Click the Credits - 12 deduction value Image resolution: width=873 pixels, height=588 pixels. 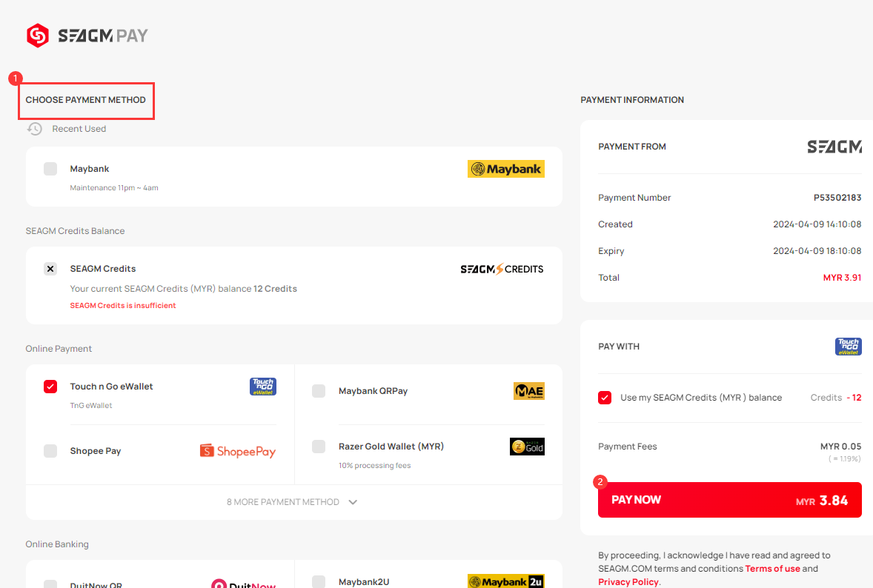pos(836,398)
